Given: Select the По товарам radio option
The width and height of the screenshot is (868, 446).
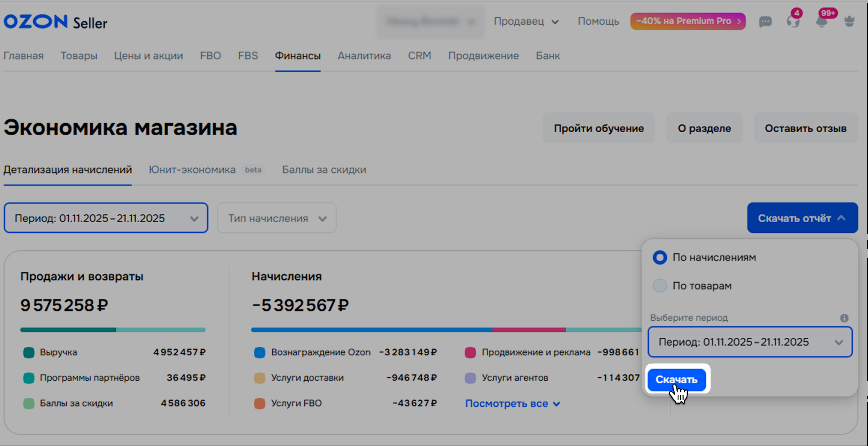Looking at the screenshot, I should pyautogui.click(x=660, y=286).
